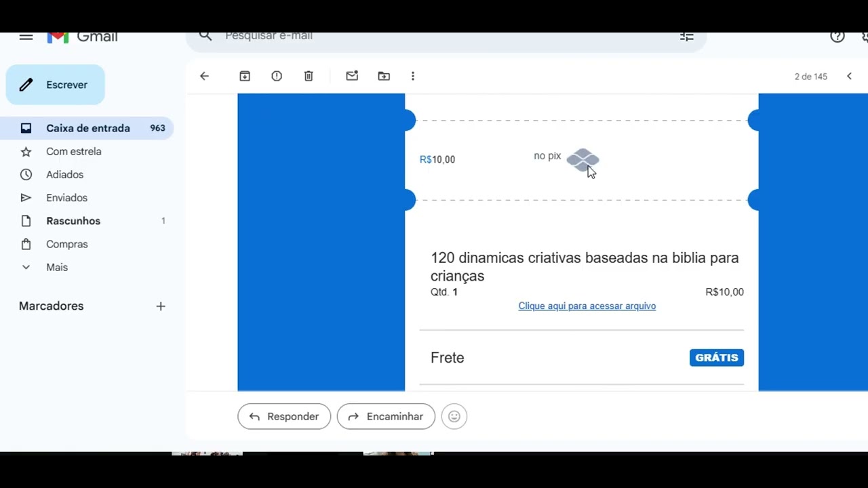Click the Responder button
The image size is (868, 488).
pyautogui.click(x=284, y=417)
